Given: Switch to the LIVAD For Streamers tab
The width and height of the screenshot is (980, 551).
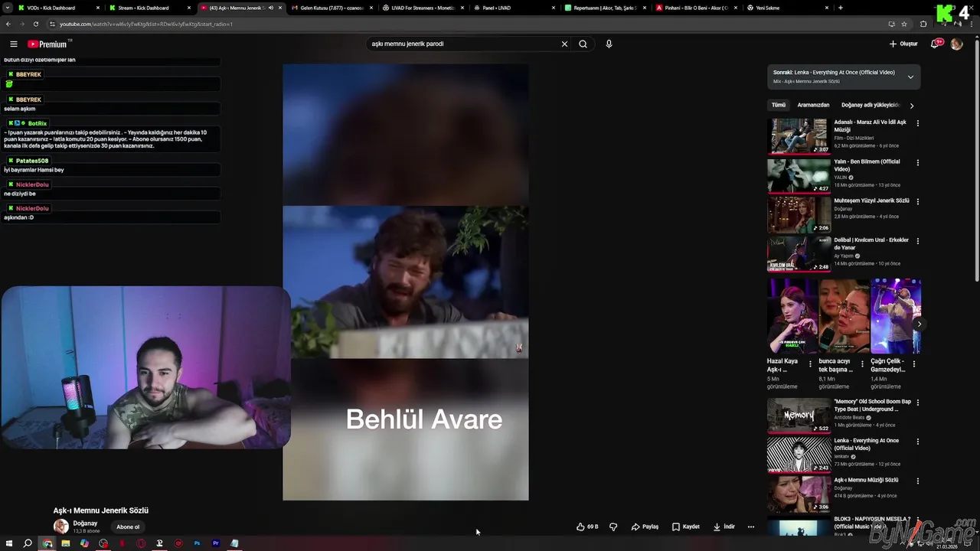Looking at the screenshot, I should [x=423, y=8].
